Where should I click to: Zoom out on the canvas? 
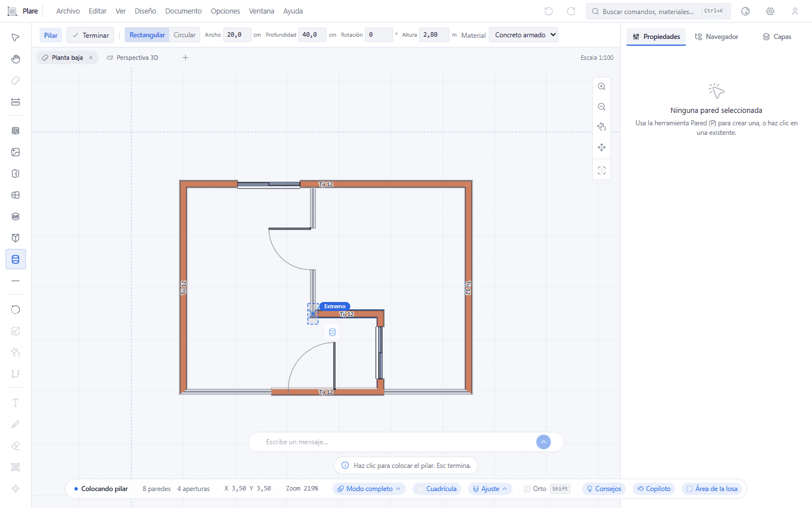pyautogui.click(x=602, y=107)
